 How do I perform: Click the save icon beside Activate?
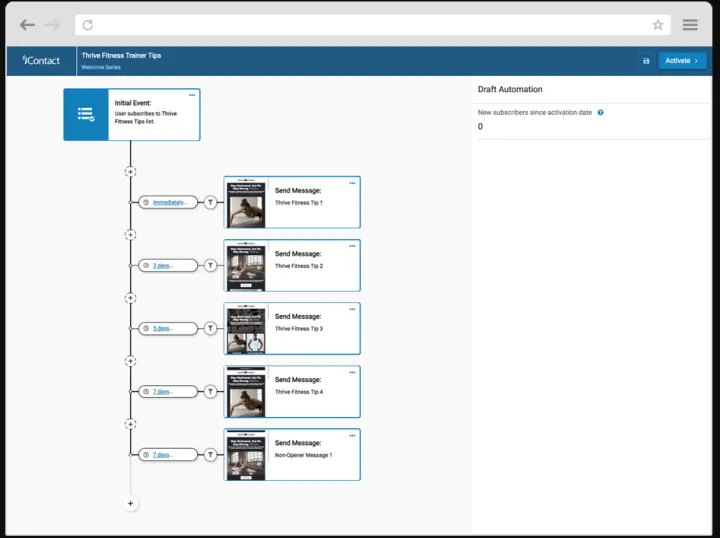pyautogui.click(x=646, y=61)
